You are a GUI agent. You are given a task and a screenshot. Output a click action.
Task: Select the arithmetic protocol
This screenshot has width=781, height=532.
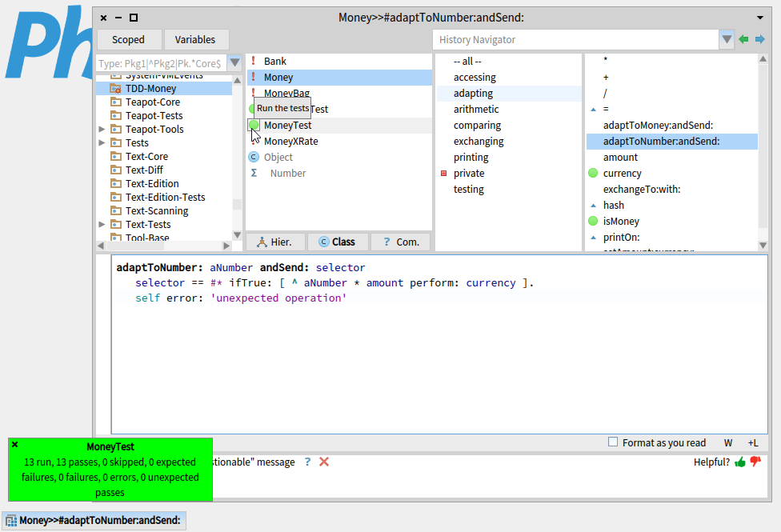tap(509, 109)
